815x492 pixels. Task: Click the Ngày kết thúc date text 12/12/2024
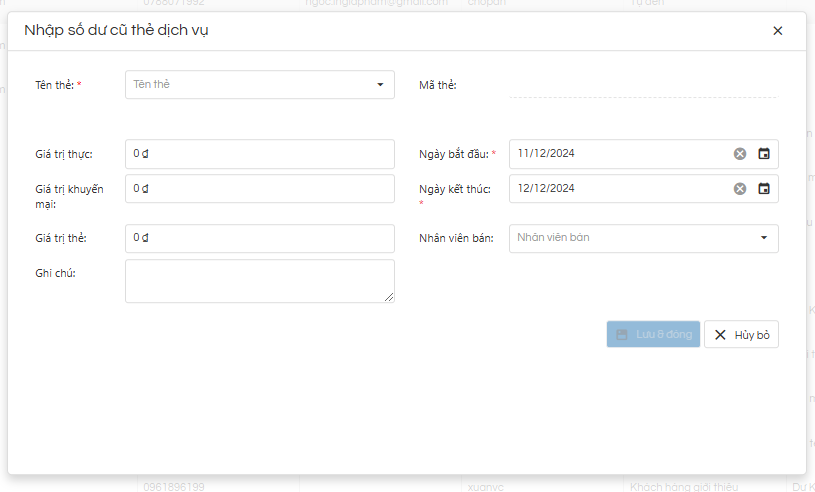pyautogui.click(x=547, y=189)
